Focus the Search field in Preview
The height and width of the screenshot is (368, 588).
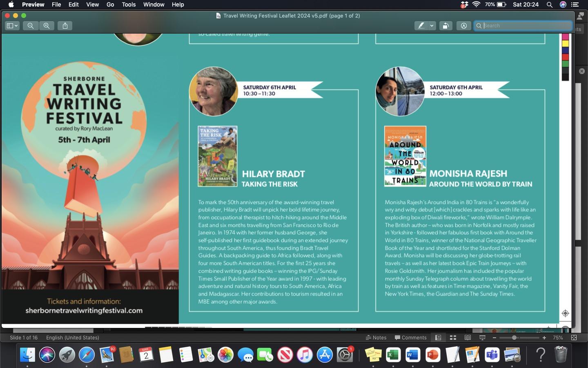523,26
